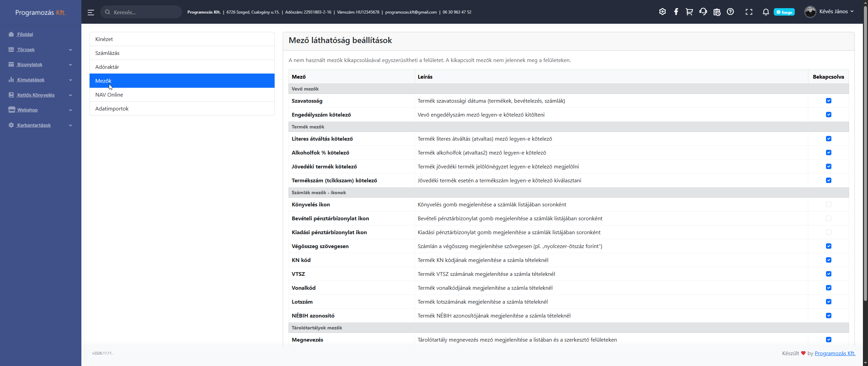868x366 pixels.
Task: Click the Facebook icon in header
Action: (x=676, y=12)
